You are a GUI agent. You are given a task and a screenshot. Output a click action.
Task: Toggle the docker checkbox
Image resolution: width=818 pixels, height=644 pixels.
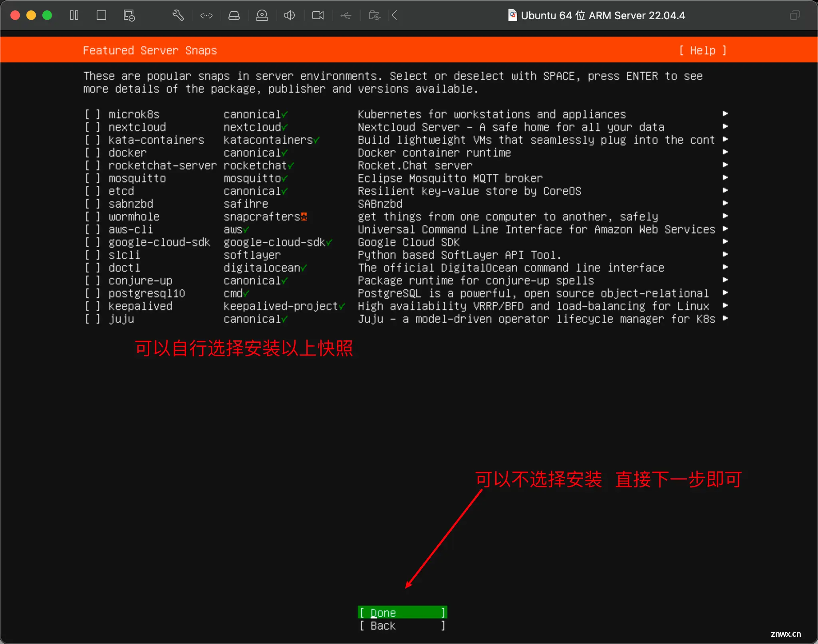(92, 153)
